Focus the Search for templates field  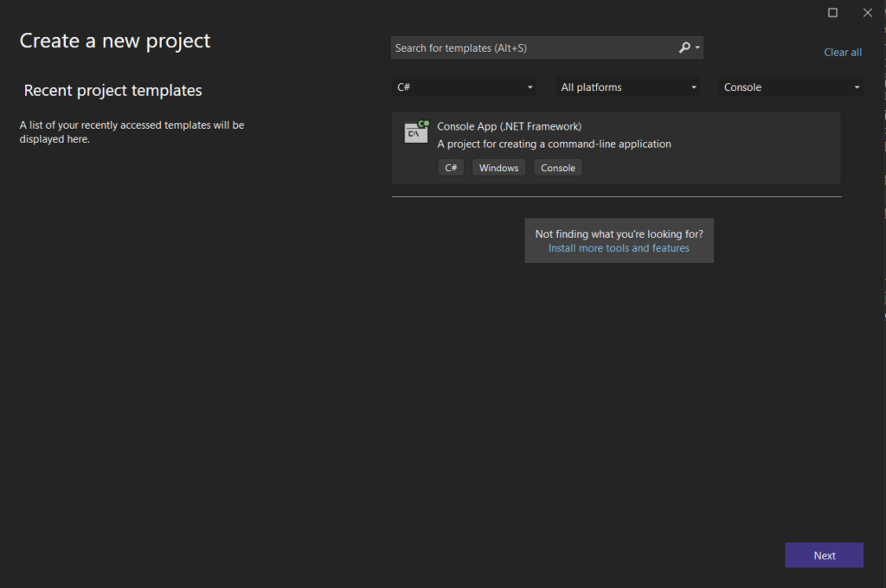tap(532, 48)
